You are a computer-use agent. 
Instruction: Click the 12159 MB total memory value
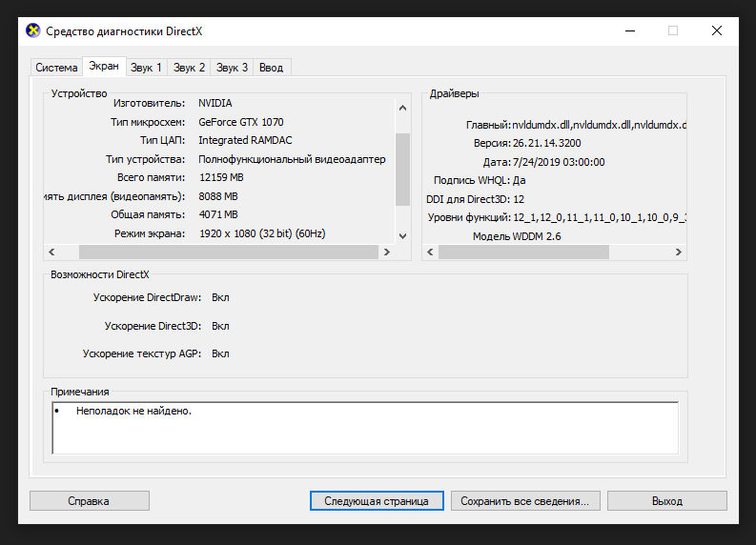click(221, 177)
